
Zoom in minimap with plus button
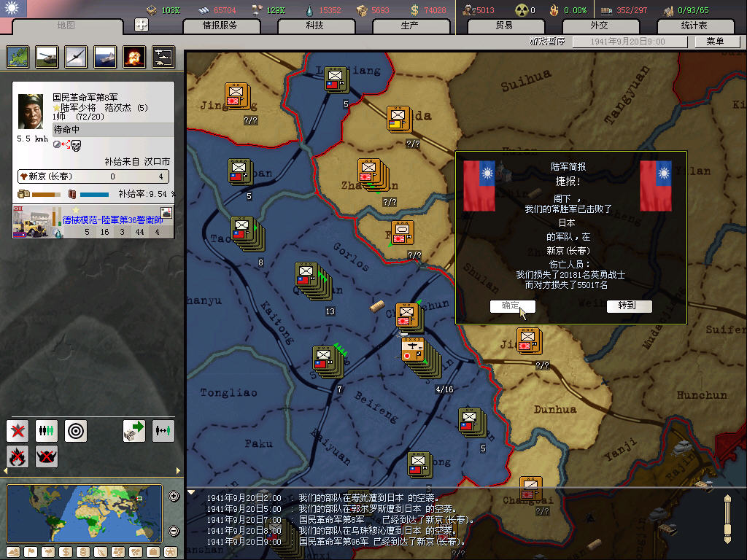click(x=174, y=497)
